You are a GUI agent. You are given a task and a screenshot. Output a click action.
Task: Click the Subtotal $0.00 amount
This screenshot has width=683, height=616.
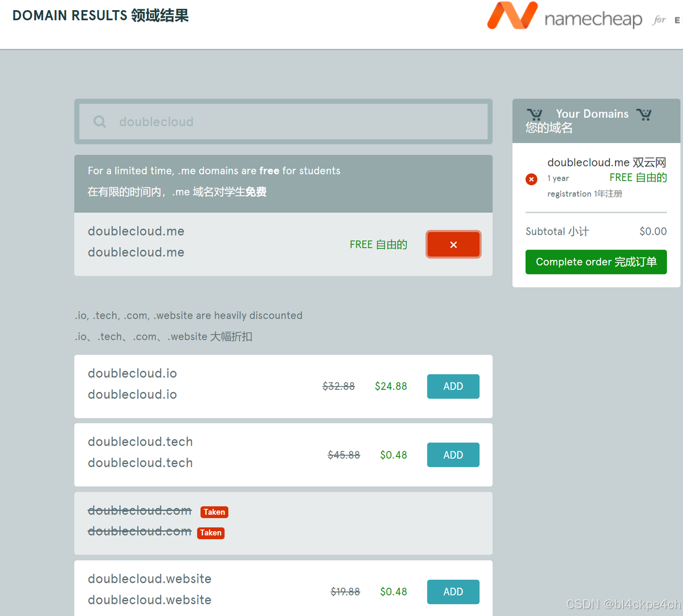tap(653, 231)
